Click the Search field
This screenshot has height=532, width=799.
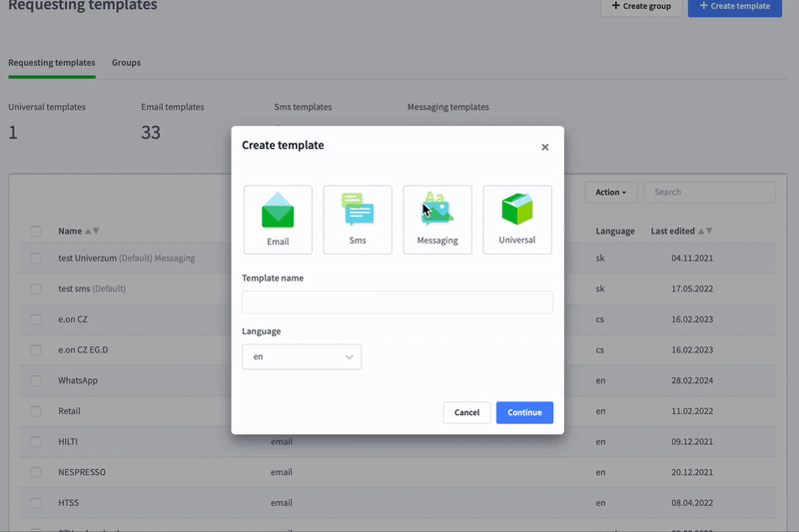[709, 193]
